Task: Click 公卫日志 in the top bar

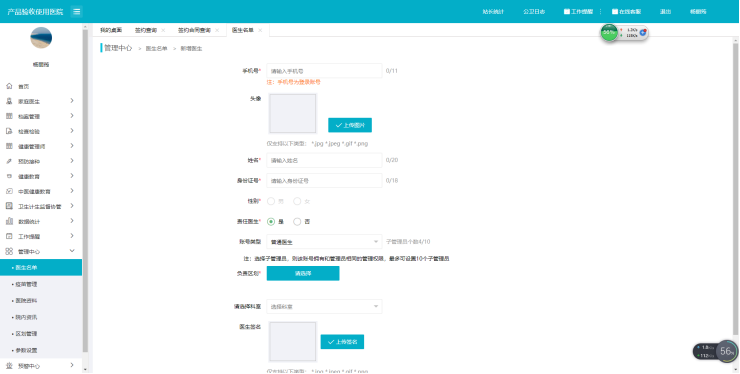Action: pyautogui.click(x=534, y=11)
